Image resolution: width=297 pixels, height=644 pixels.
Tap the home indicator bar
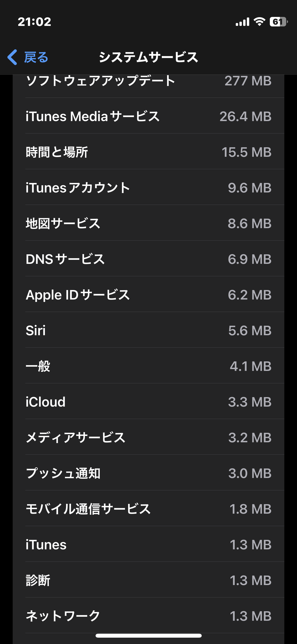[x=148, y=636]
